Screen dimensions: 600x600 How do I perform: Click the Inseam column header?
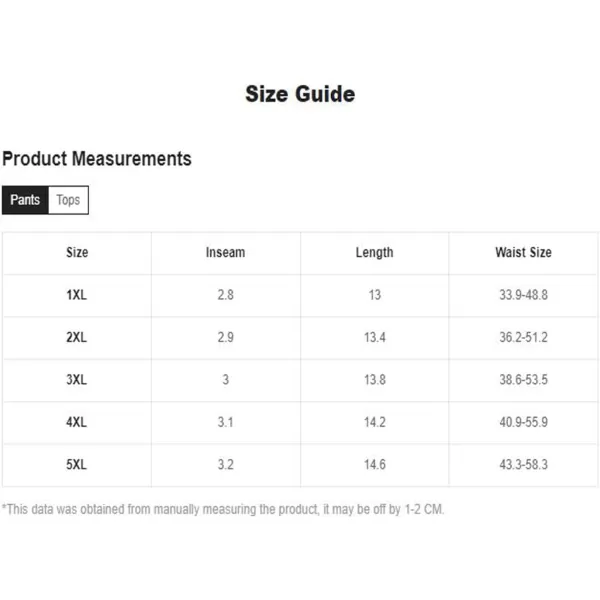tap(225, 253)
